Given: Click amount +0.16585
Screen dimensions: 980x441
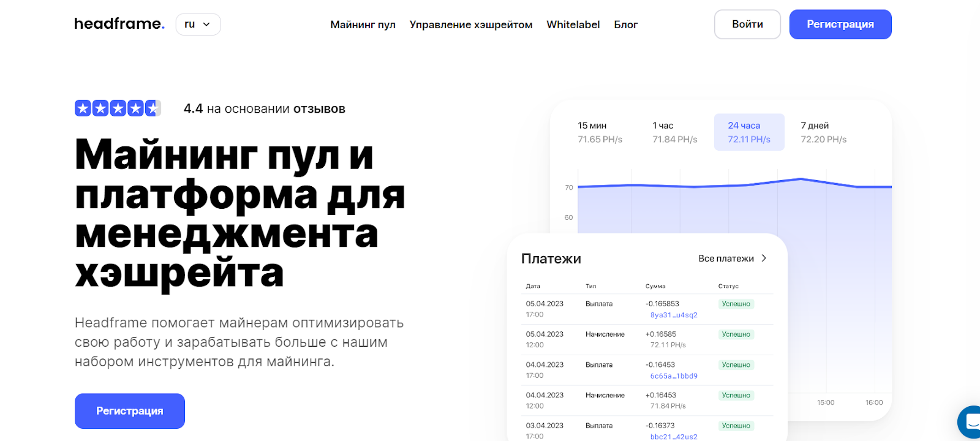Looking at the screenshot, I should [660, 334].
